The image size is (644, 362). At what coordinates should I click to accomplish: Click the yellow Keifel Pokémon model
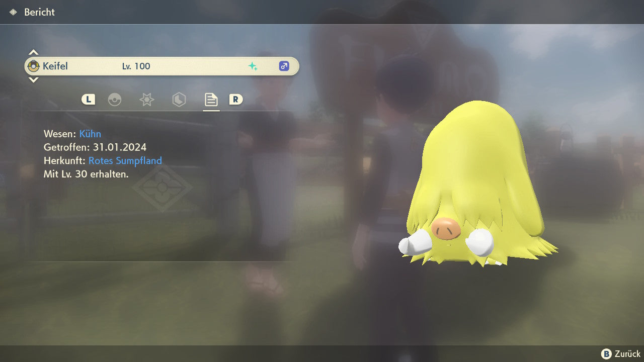(x=475, y=186)
